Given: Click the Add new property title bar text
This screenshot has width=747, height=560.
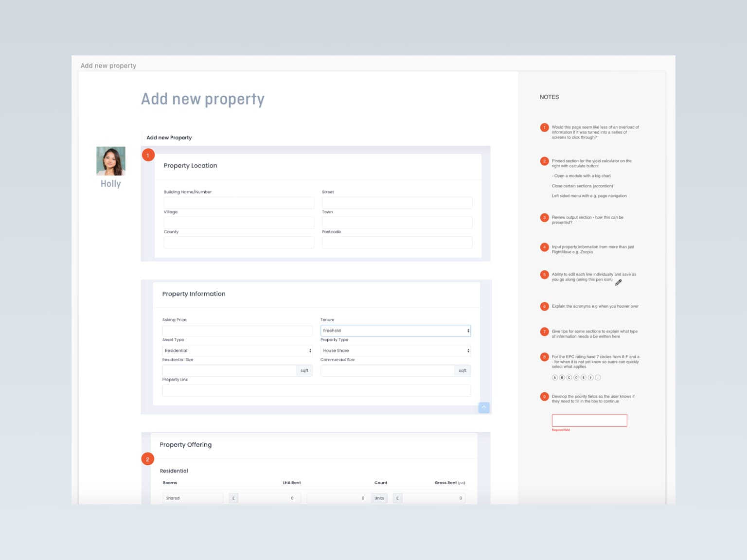Looking at the screenshot, I should point(108,65).
